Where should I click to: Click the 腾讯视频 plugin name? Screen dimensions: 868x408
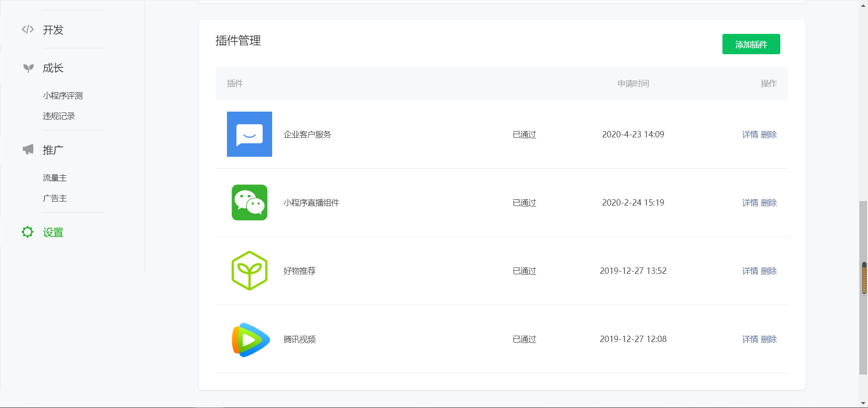click(299, 339)
